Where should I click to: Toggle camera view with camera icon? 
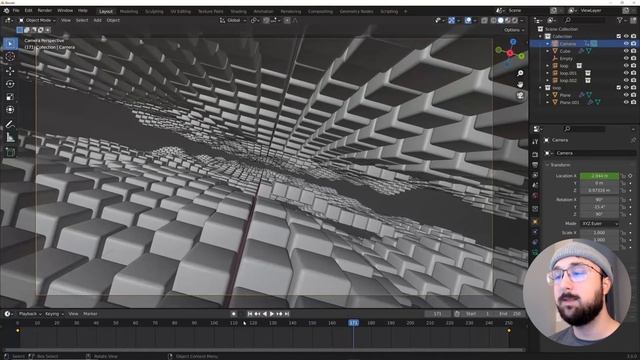520,95
